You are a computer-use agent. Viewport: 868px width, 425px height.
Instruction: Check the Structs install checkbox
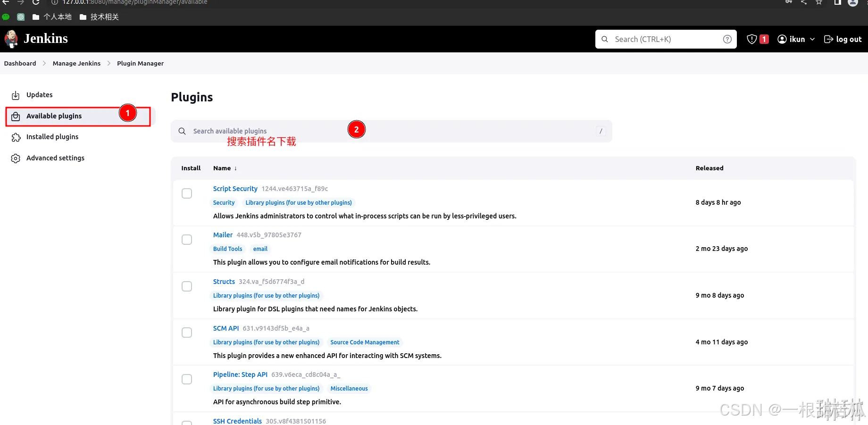click(187, 286)
